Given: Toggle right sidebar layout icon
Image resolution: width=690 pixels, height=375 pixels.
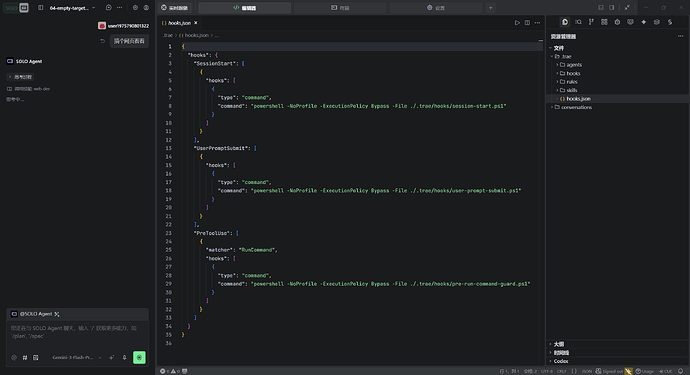Looking at the screenshot, I should tap(612, 7).
